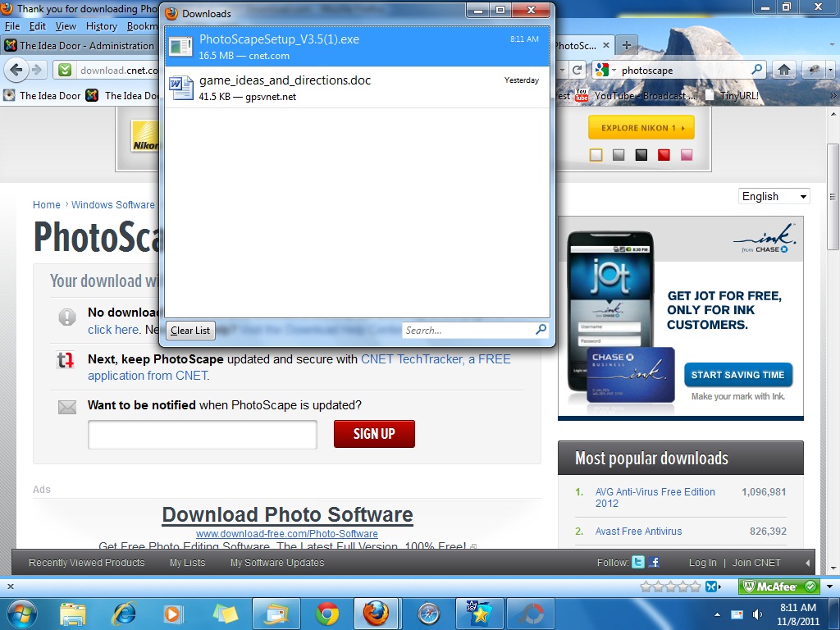Viewport: 840px width, 630px height.
Task: Select the pink Nikon color swatch
Action: [x=687, y=155]
